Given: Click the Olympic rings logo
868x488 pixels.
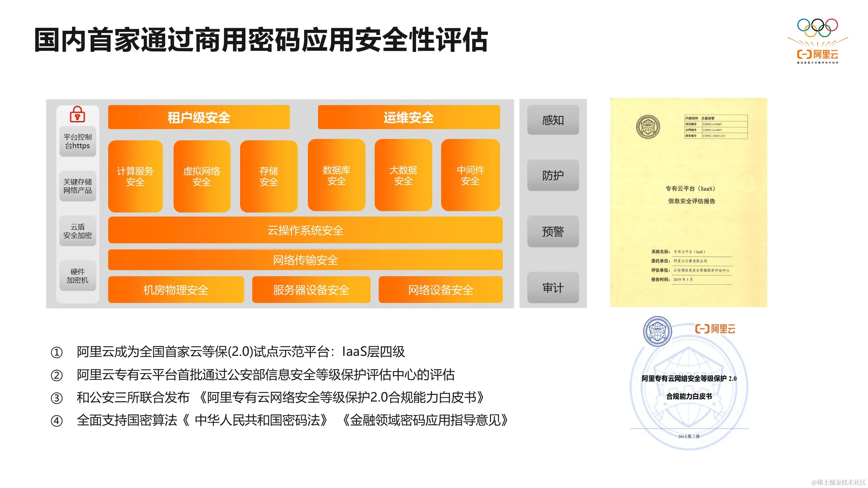Looking at the screenshot, I should click(x=817, y=28).
